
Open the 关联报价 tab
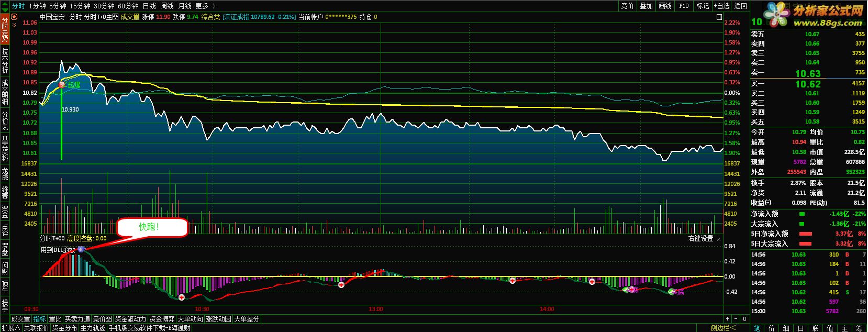[x=37, y=328]
